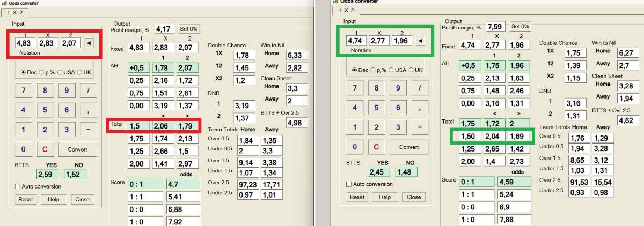The image size is (644, 226).
Task: Click keypad slash key in left window
Action: tap(88, 90)
